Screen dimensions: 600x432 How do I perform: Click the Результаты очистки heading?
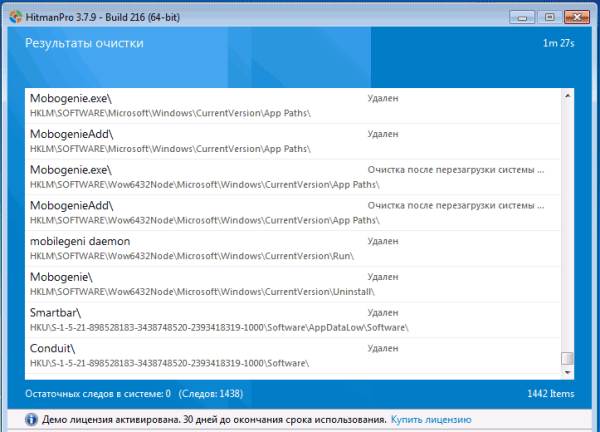84,44
